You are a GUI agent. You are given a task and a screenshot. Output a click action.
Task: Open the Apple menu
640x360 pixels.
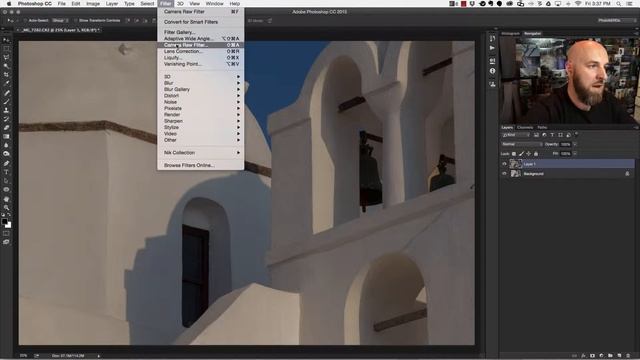click(9, 4)
